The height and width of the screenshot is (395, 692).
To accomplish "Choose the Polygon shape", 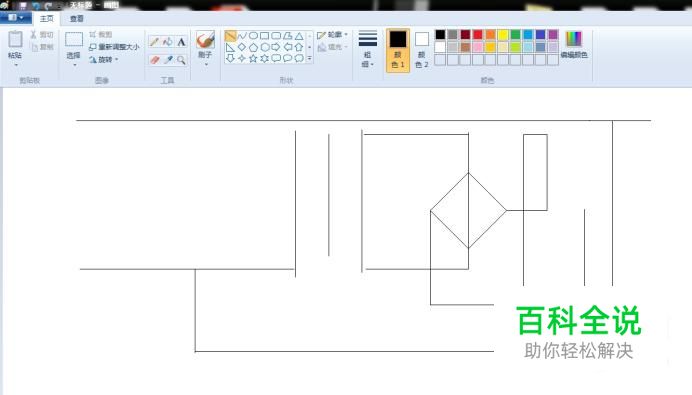I will (x=288, y=36).
